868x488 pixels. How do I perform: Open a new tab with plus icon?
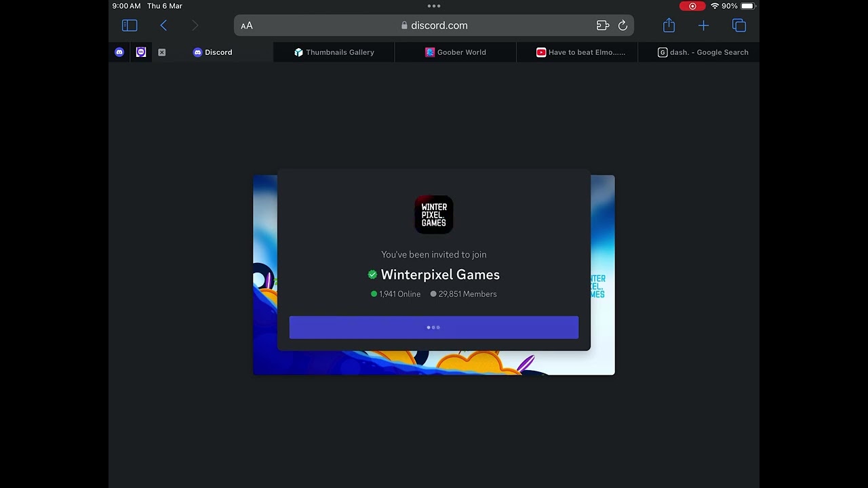[703, 26]
